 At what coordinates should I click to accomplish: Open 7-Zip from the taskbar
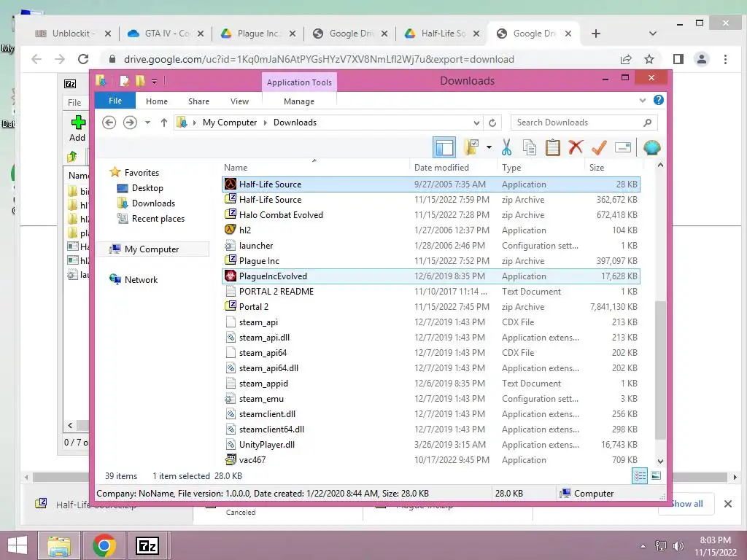(147, 545)
